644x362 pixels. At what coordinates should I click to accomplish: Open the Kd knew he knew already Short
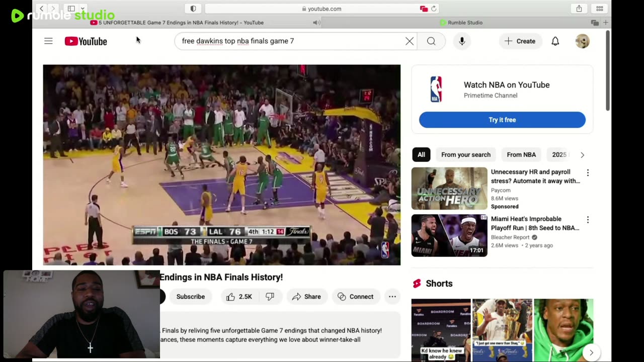(441, 330)
